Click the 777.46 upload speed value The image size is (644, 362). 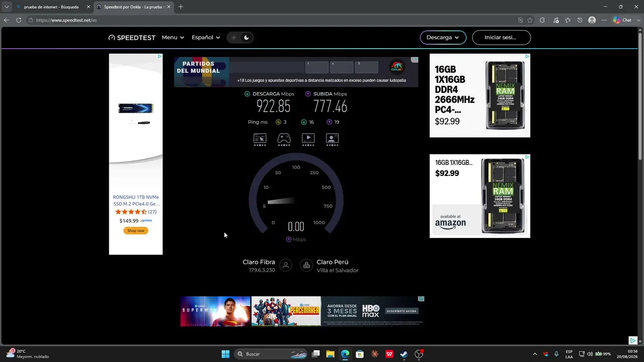pyautogui.click(x=330, y=107)
